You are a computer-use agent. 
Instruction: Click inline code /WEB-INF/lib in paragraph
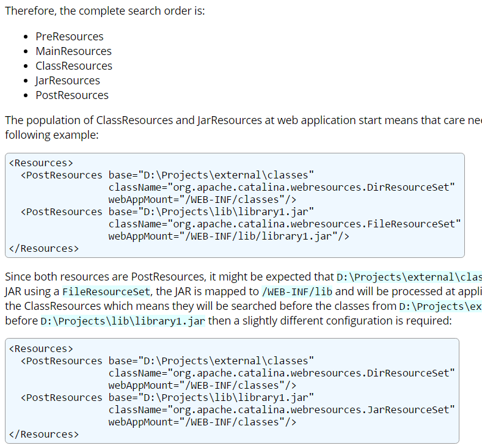click(297, 292)
